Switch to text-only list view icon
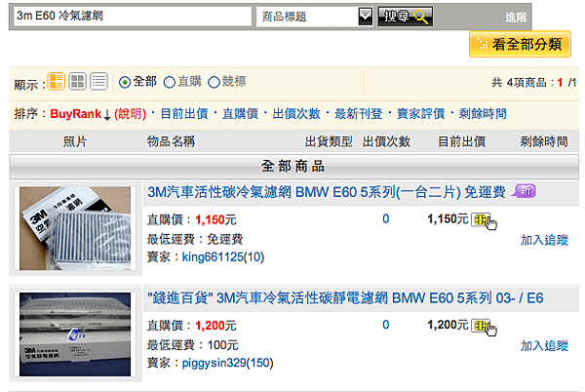 click(98, 81)
